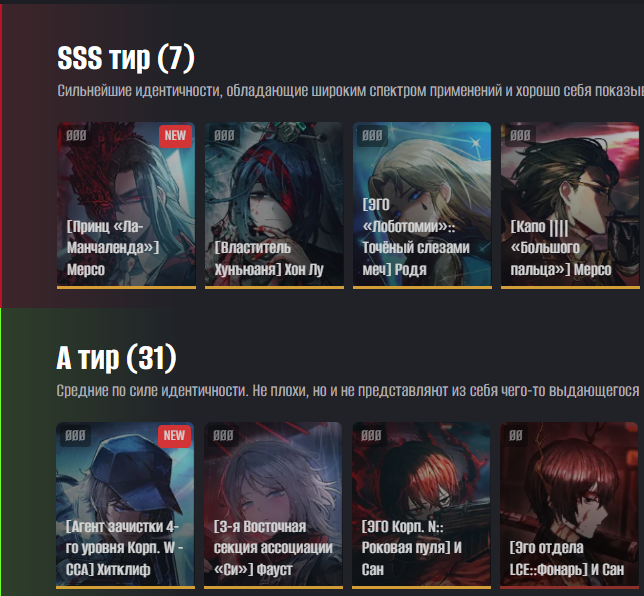Viewport: 644px width, 596px height.
Task: Click the 00 rarity badge on Фонарь И Сан card
Action: (515, 436)
